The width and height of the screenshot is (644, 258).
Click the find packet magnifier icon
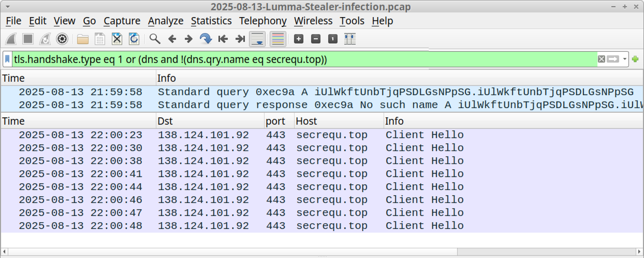(x=155, y=39)
